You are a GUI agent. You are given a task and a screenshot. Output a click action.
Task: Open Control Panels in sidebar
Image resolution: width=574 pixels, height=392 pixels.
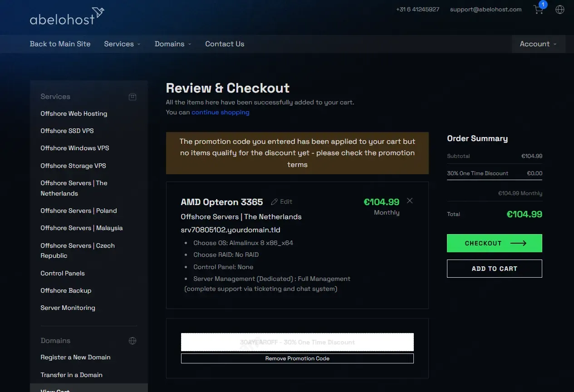click(x=63, y=273)
